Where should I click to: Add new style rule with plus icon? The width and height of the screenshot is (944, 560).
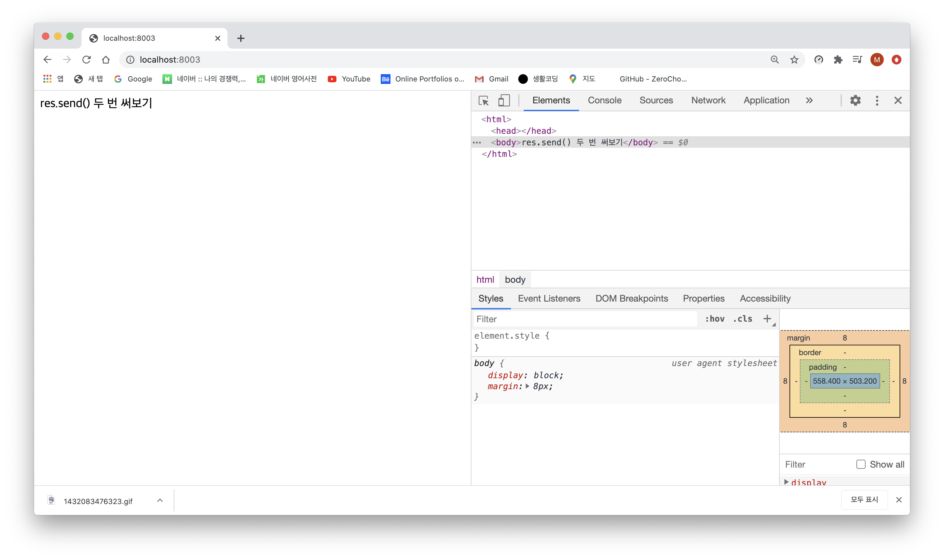(767, 319)
